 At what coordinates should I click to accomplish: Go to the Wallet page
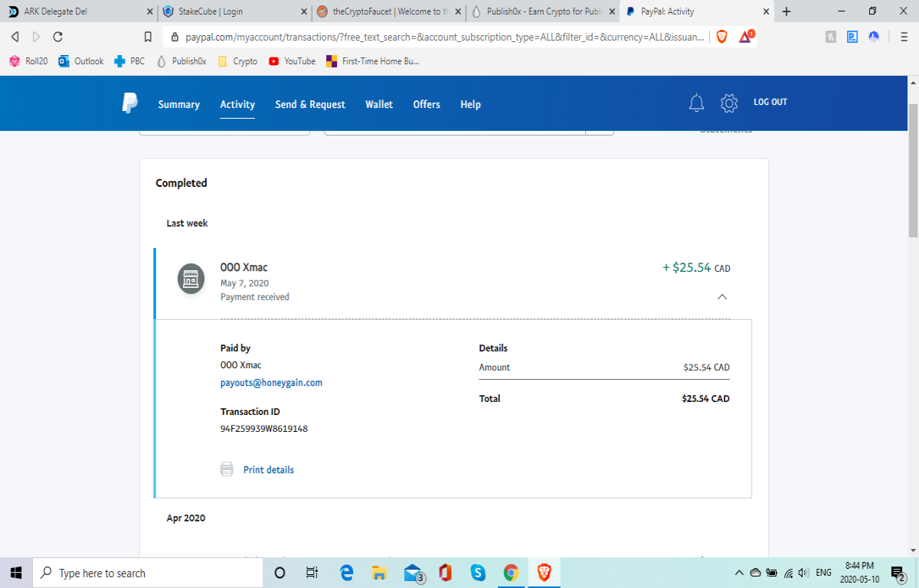pyautogui.click(x=379, y=104)
